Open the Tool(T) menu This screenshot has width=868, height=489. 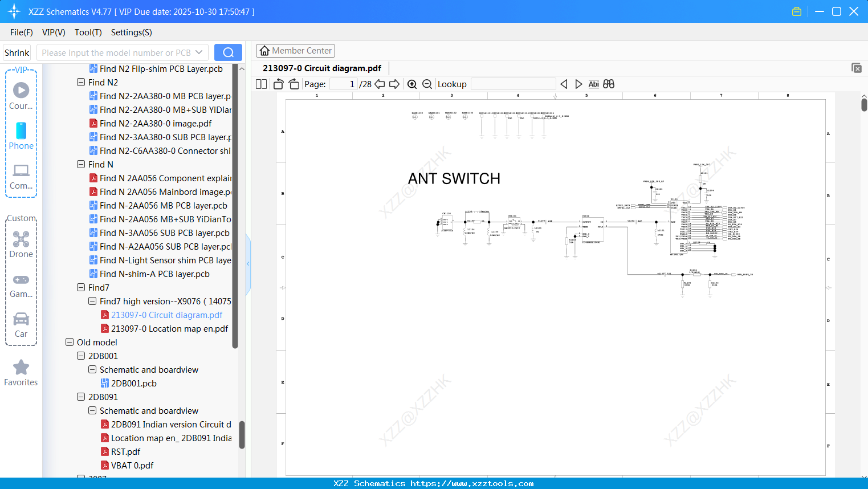pos(88,32)
